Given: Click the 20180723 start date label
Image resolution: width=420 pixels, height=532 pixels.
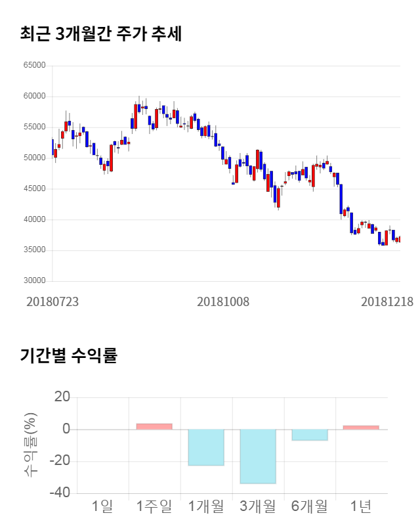Looking at the screenshot, I should [x=52, y=301].
